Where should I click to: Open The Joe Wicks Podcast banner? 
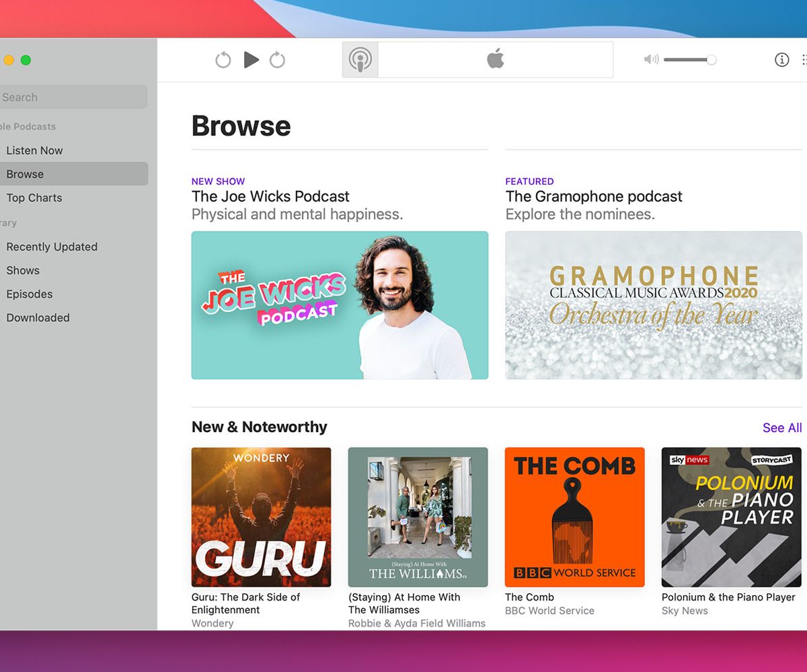pyautogui.click(x=340, y=305)
